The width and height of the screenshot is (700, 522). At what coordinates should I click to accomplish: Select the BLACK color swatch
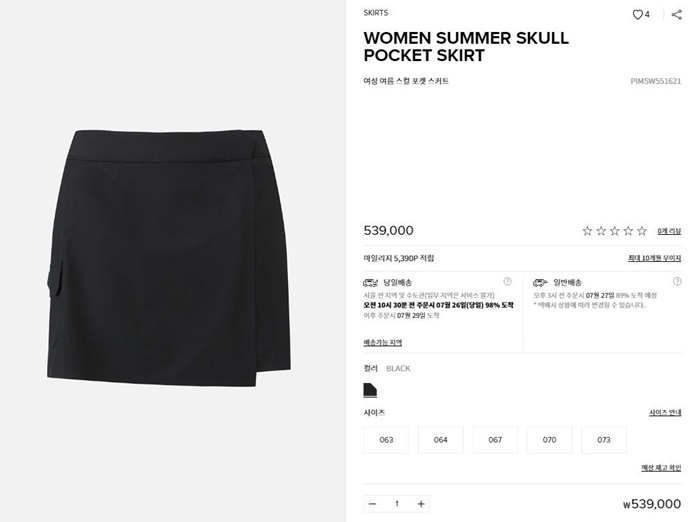370,390
